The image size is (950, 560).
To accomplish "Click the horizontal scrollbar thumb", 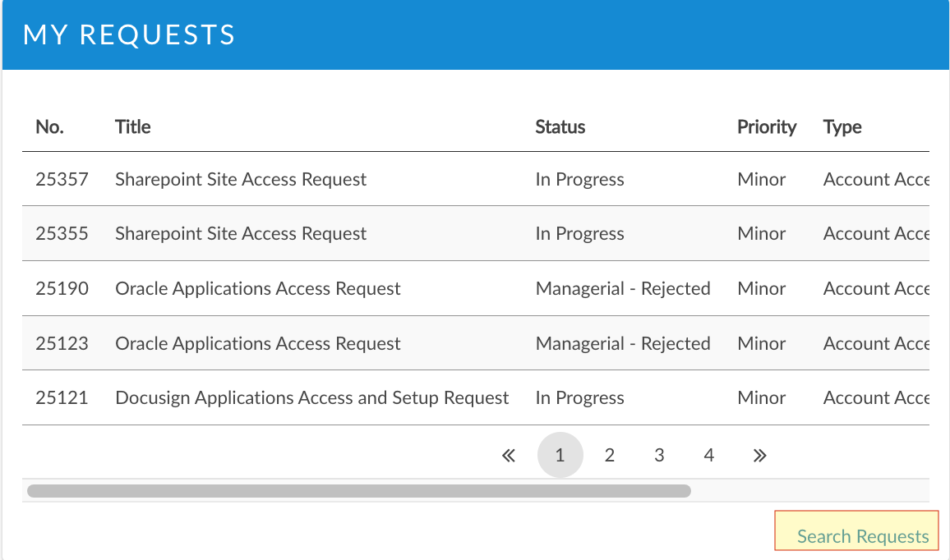I will click(359, 491).
